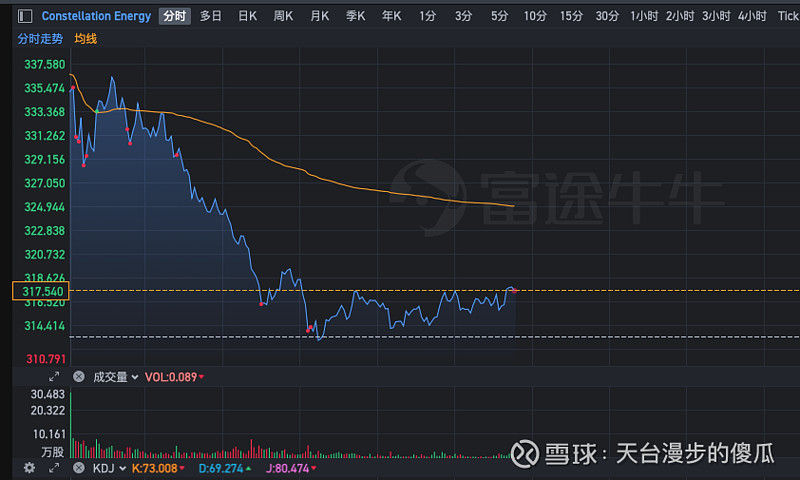
Task: Click the 万股 volume unit label
Action: point(53,452)
